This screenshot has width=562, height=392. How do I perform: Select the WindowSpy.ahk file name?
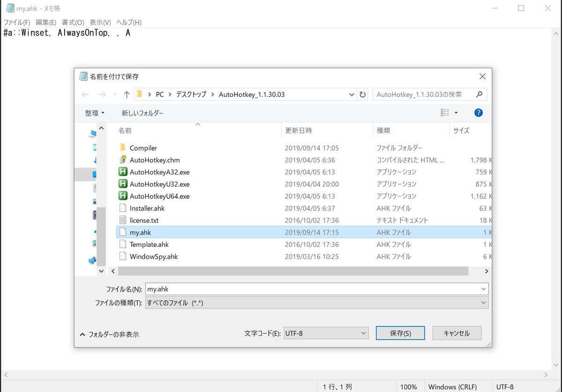154,257
